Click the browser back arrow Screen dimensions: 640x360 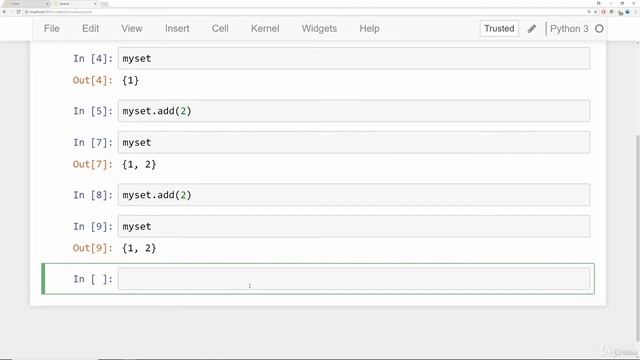(x=5, y=12)
